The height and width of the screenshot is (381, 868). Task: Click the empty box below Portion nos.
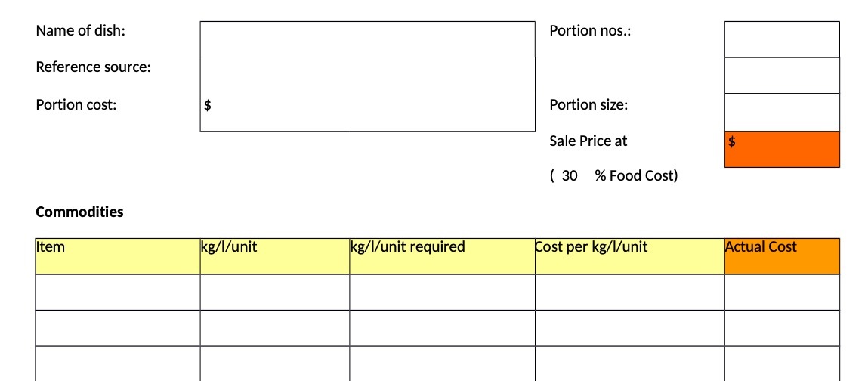tap(782, 76)
